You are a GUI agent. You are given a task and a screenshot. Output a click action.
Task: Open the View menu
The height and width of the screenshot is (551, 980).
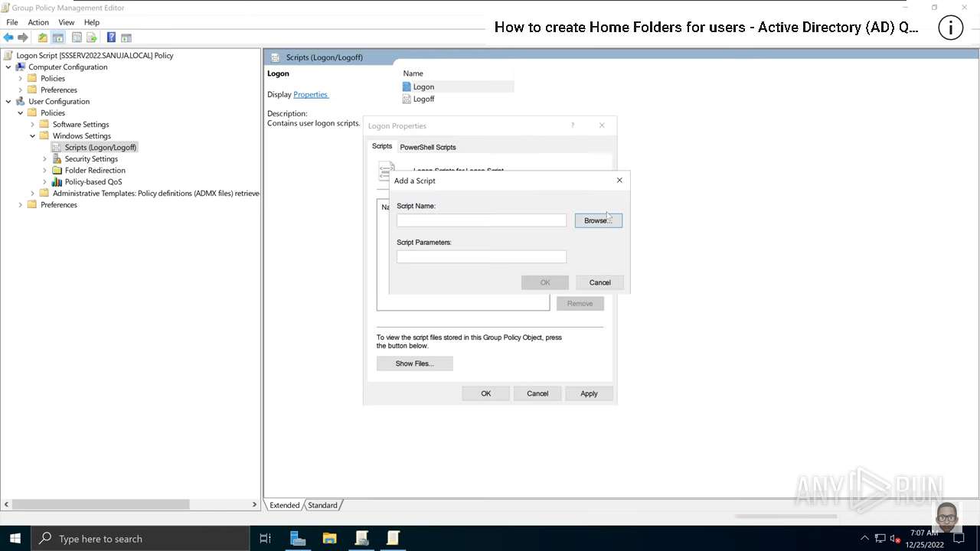tap(67, 22)
